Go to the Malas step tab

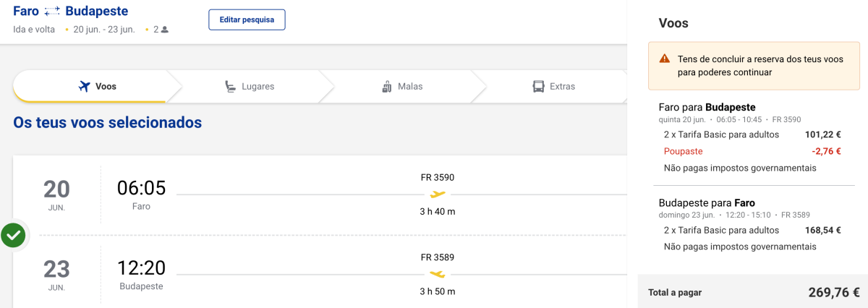[401, 87]
